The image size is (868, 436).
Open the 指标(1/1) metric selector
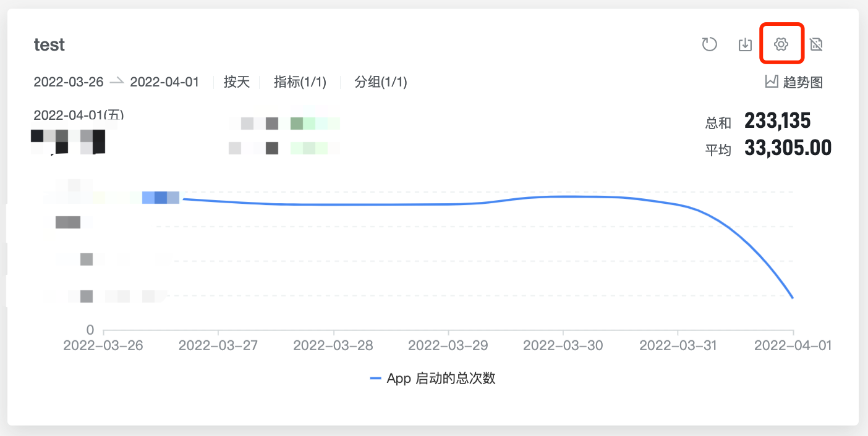(300, 82)
